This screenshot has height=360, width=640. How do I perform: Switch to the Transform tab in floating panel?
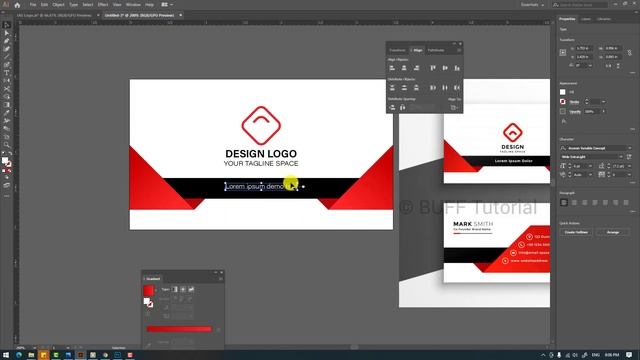397,50
